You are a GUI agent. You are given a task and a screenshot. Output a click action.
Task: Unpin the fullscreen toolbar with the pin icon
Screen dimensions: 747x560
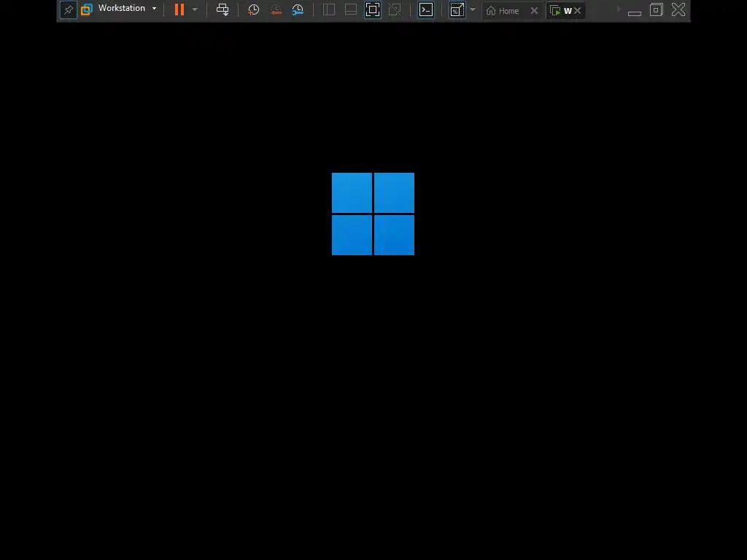click(x=69, y=9)
